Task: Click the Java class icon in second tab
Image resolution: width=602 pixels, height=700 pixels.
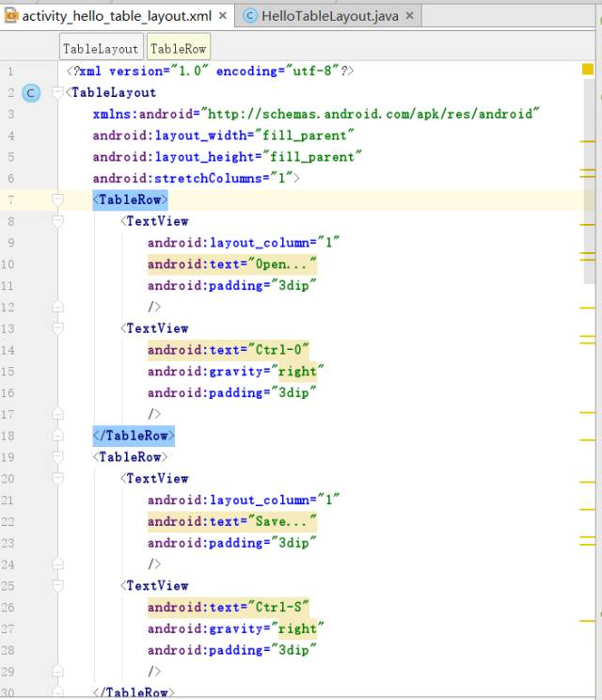Action: [250, 16]
